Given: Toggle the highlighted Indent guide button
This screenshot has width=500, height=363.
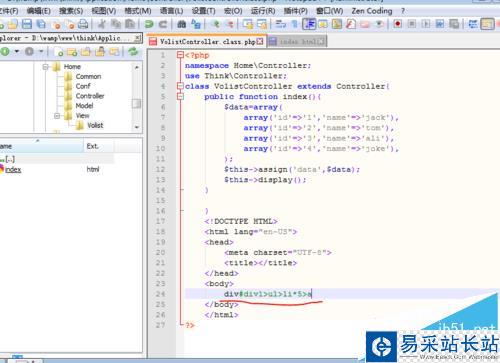Looking at the screenshot, I should pyautogui.click(x=309, y=24).
